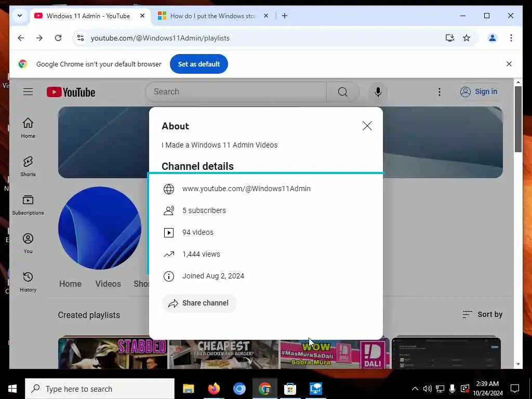
Task: Open Subscriptions in sidebar
Action: (28, 205)
